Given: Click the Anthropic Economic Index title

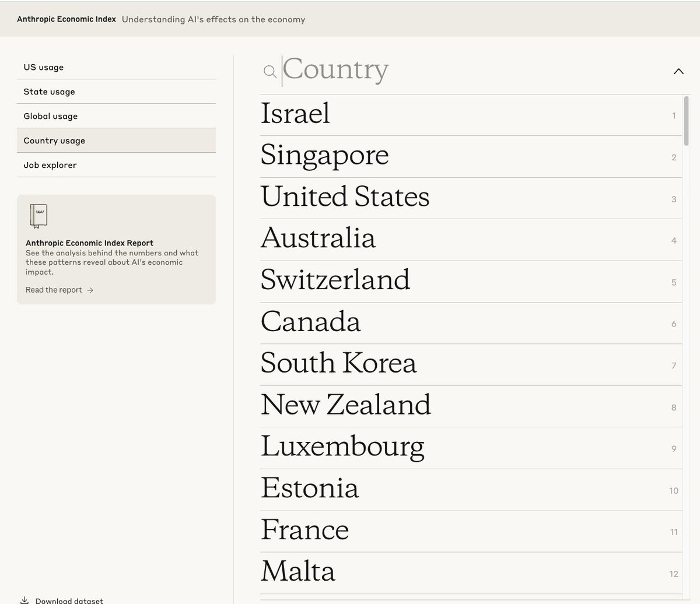Looking at the screenshot, I should [66, 19].
